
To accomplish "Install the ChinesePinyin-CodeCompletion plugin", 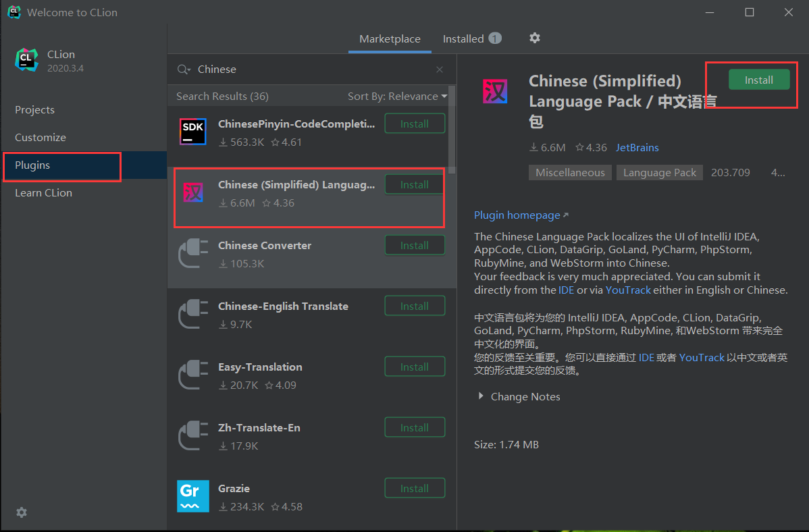I will coord(415,124).
